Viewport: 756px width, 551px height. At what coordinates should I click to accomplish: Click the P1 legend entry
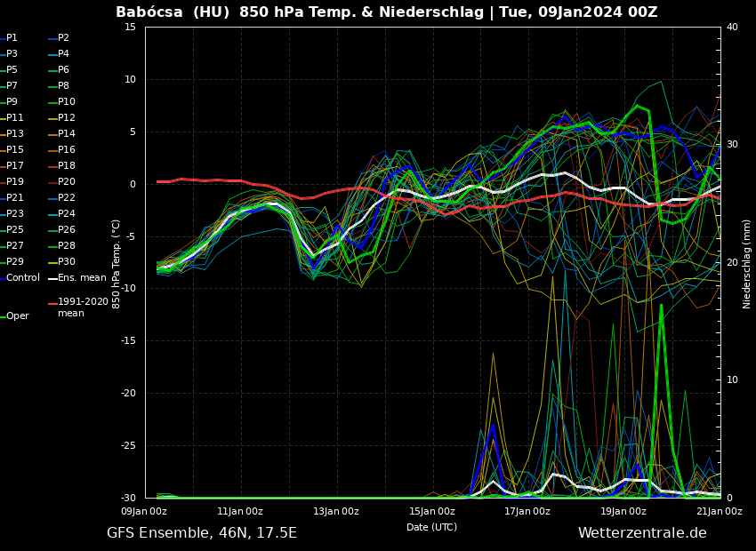(x=12, y=38)
